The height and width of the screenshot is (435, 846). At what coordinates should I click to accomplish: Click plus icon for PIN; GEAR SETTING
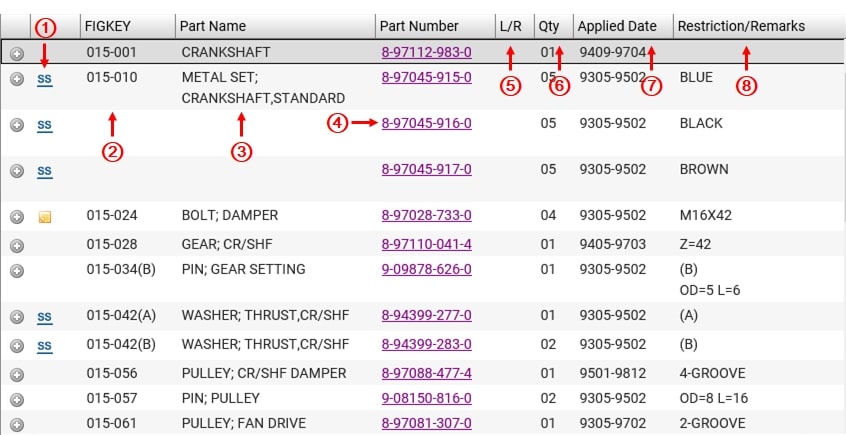click(17, 270)
